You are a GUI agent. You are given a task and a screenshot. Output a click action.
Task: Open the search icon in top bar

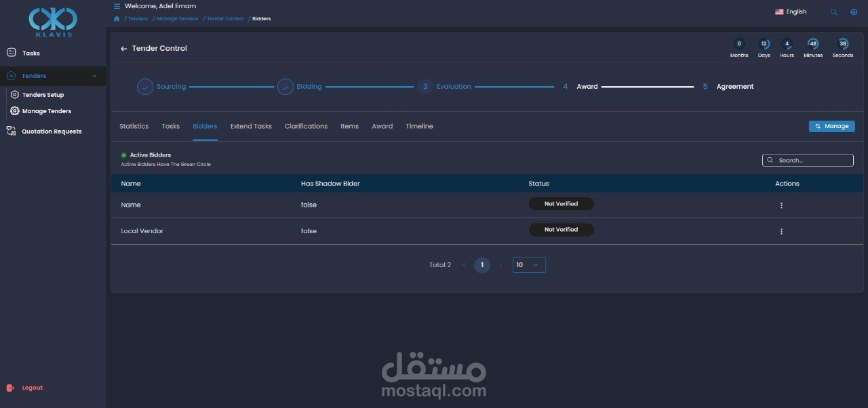click(x=834, y=12)
